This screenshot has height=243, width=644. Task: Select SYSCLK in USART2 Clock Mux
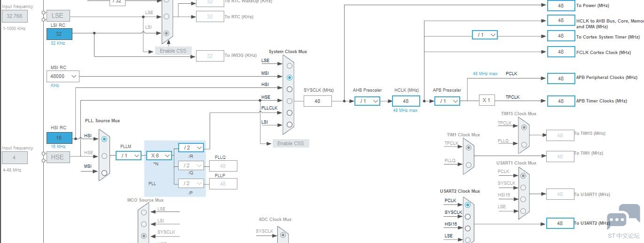467,217
